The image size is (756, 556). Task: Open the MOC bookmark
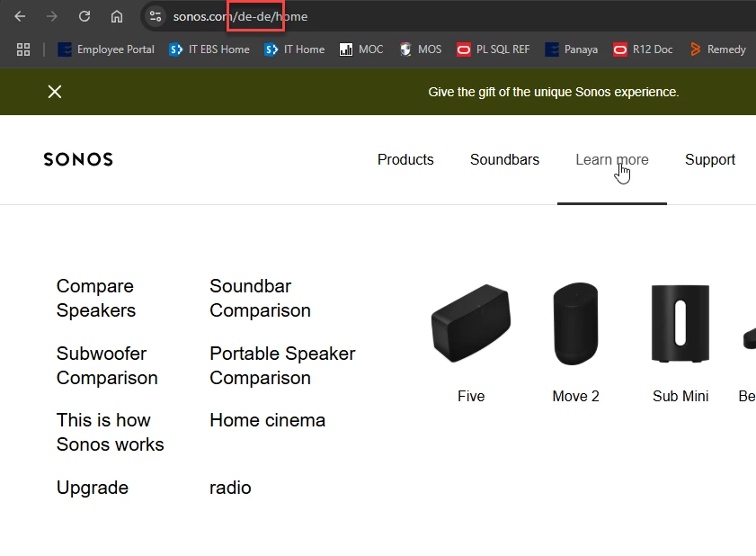pyautogui.click(x=361, y=49)
